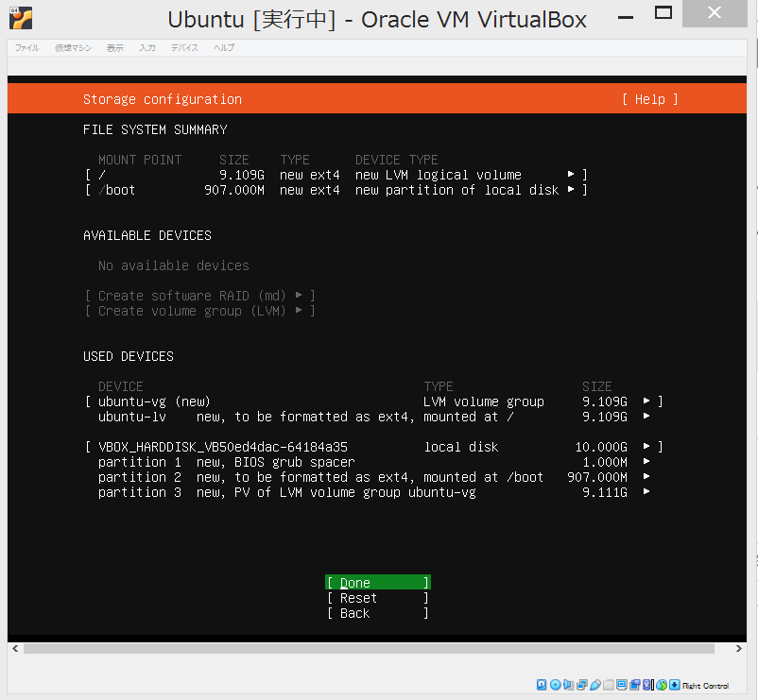Click '10.000G' local disk size
Viewport: 758px width, 700px height.
click(x=601, y=447)
